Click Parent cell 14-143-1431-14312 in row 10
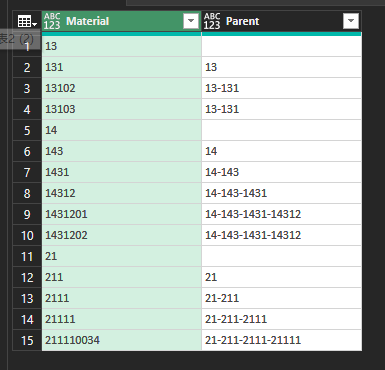 coord(282,235)
